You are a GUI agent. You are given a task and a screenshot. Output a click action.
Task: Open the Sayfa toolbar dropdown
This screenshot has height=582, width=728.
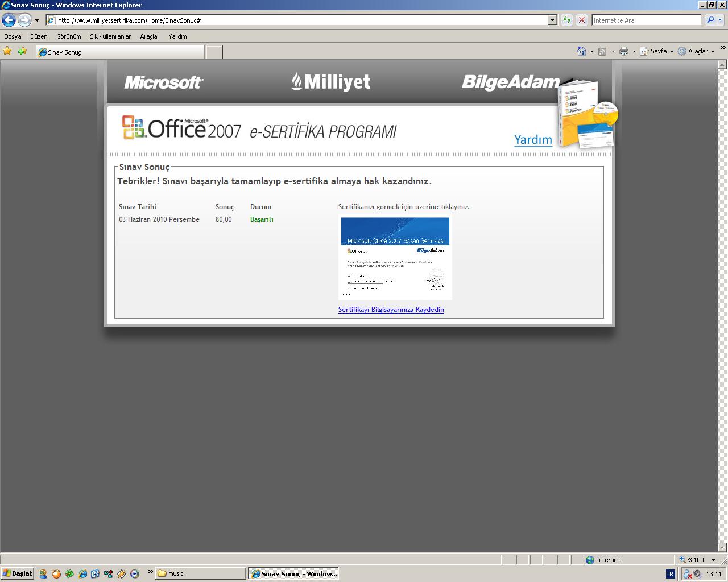pos(656,51)
